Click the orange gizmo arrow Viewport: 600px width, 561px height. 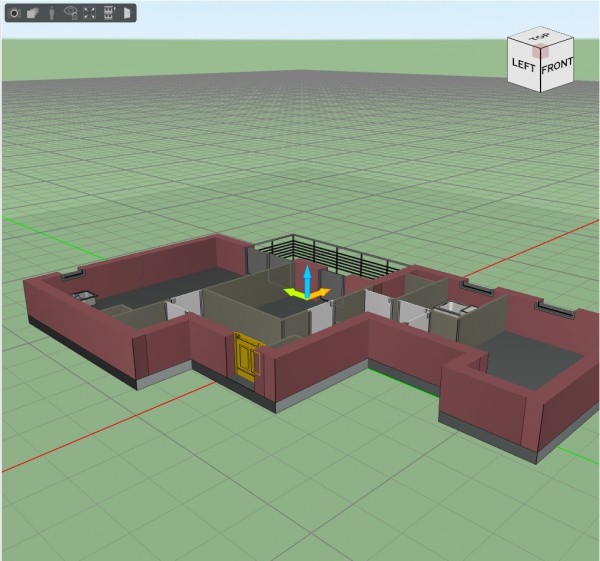pyautogui.click(x=320, y=294)
